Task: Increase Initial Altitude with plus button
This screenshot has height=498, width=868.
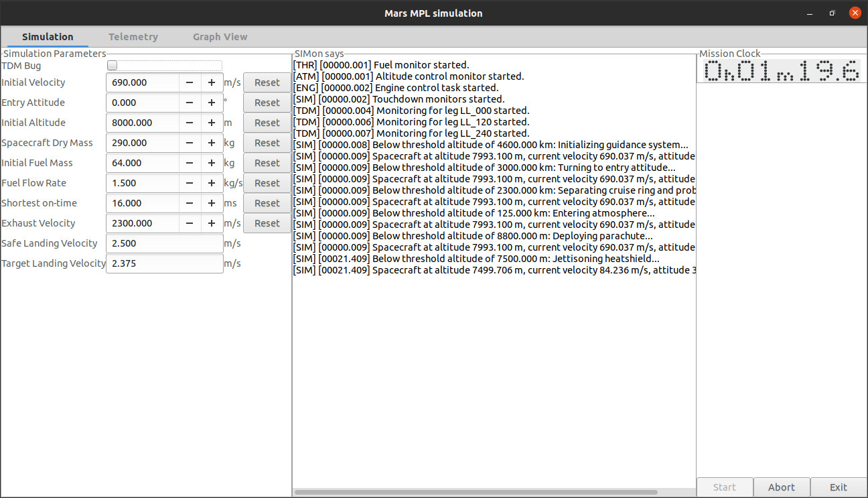Action: pos(212,123)
